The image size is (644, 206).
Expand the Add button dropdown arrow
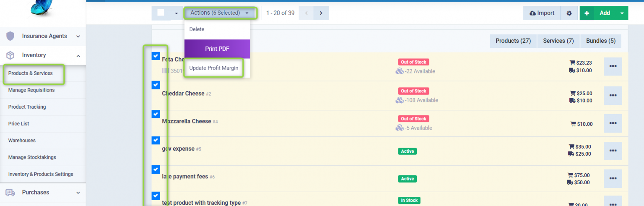tap(621, 13)
